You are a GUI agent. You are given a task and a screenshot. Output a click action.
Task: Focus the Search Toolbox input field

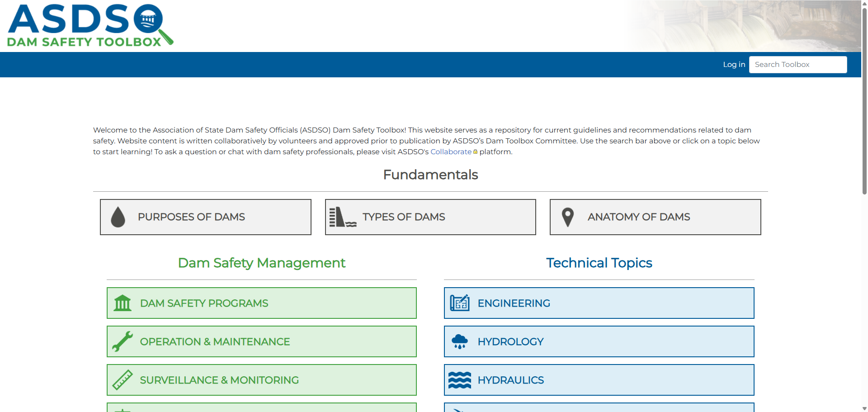click(x=797, y=65)
